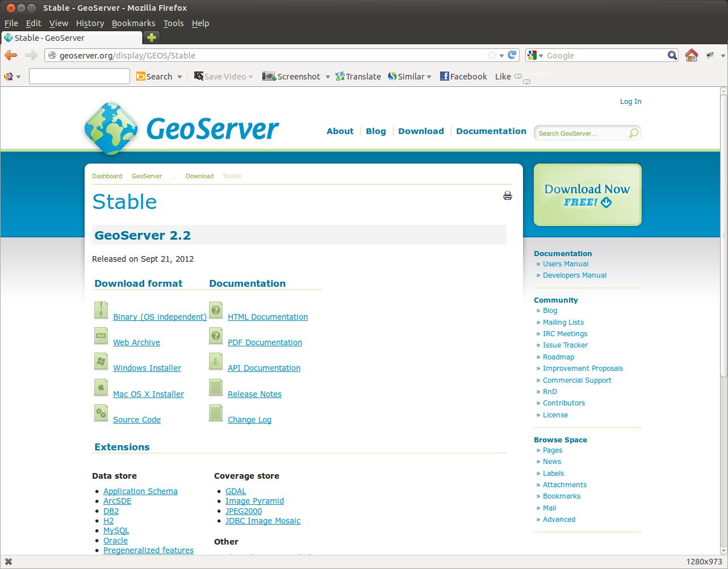Click the Google search magnifier icon
The width and height of the screenshot is (728, 569).
click(672, 55)
